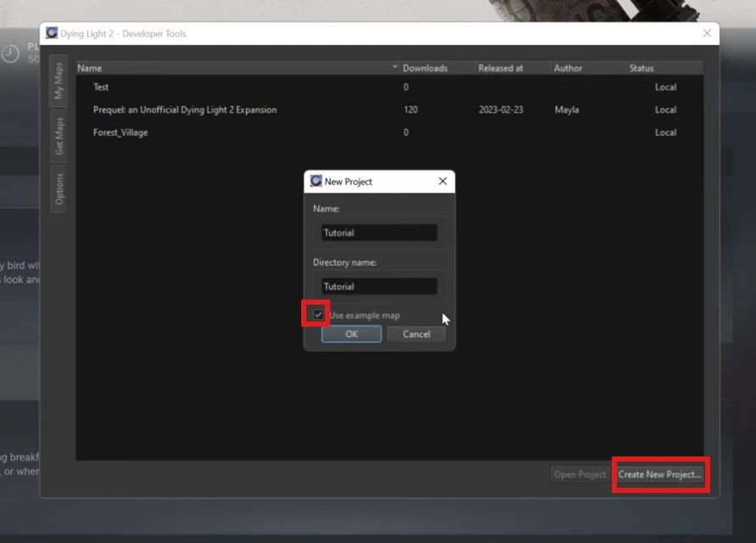
Task: Open the Options tab
Action: tap(59, 189)
